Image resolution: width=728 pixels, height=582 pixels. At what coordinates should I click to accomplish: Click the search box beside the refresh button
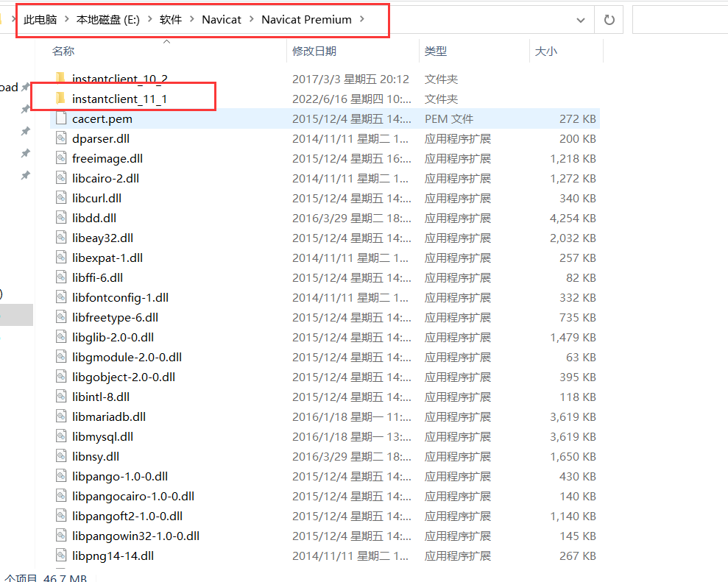(x=680, y=19)
